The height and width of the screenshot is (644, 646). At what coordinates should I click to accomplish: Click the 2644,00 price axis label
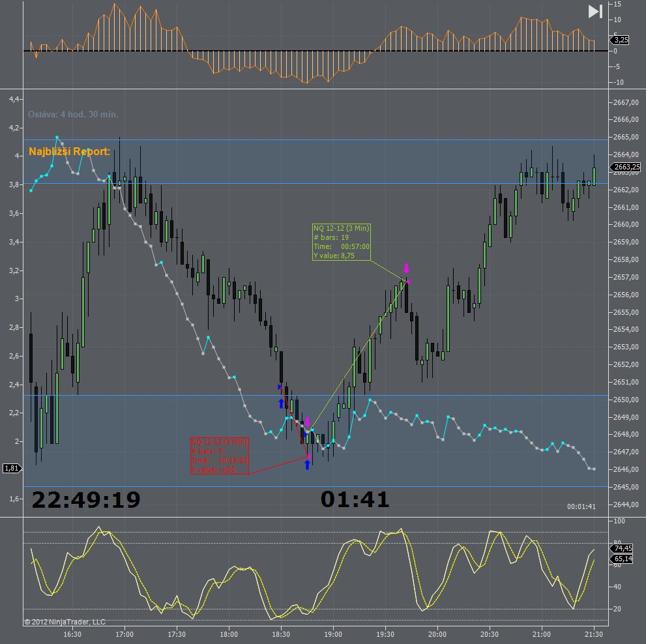pyautogui.click(x=626, y=505)
